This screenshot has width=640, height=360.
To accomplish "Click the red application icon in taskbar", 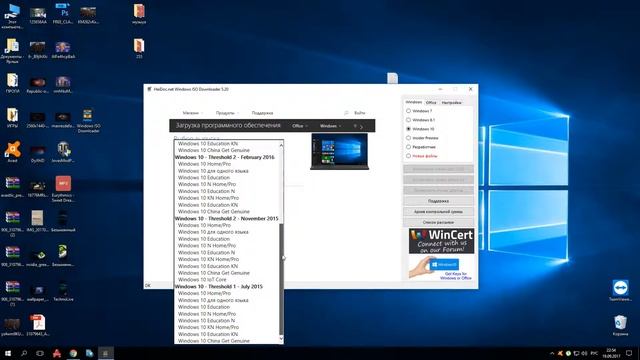I will (x=57, y=353).
